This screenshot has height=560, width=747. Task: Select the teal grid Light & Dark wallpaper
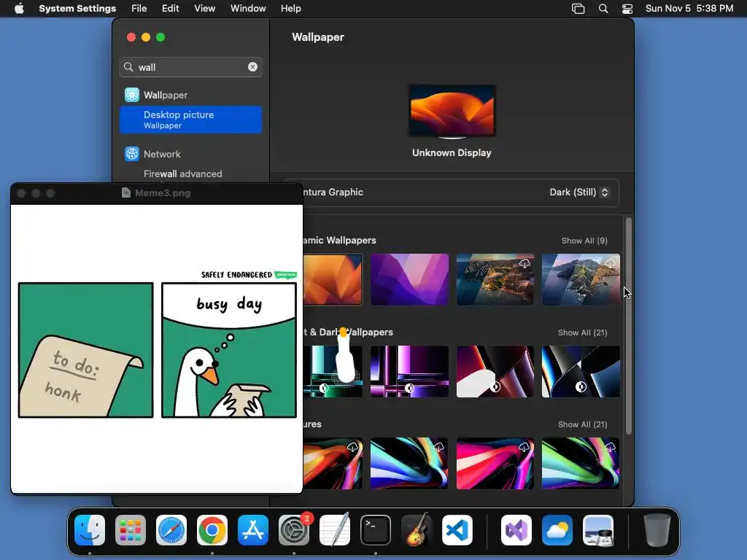pos(333,371)
